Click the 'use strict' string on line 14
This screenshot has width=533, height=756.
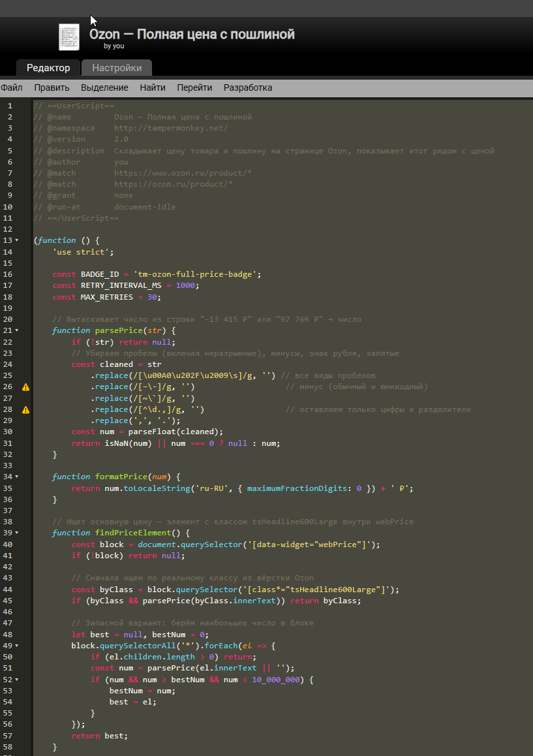point(81,252)
